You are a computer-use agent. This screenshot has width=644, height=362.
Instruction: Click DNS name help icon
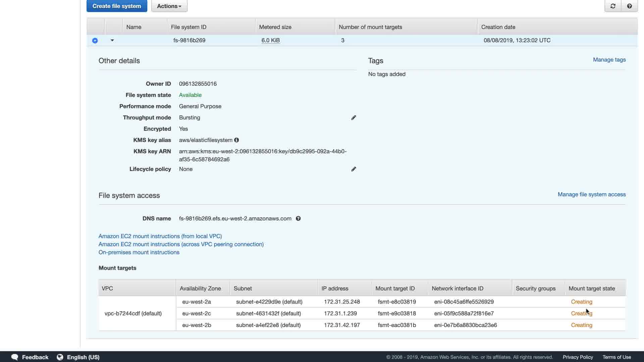pyautogui.click(x=298, y=219)
